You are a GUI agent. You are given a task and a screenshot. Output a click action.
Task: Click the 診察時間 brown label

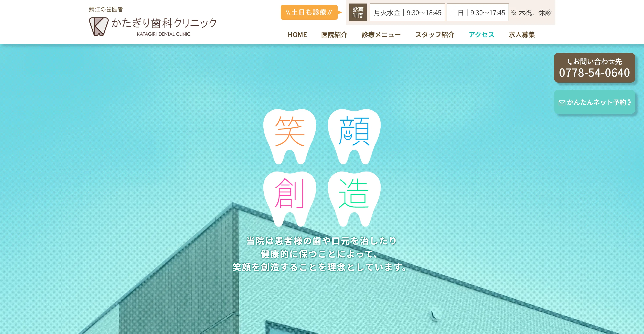point(358,13)
